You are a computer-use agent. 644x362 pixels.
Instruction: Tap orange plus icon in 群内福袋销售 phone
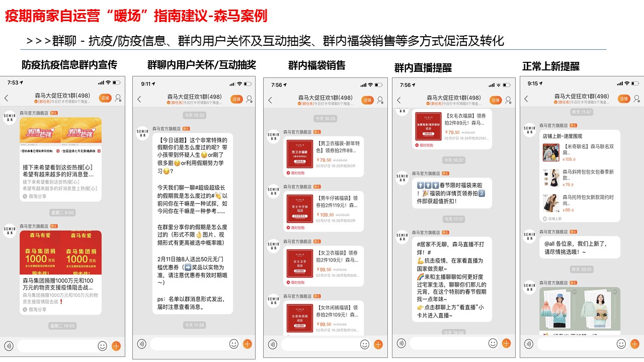tap(378, 344)
